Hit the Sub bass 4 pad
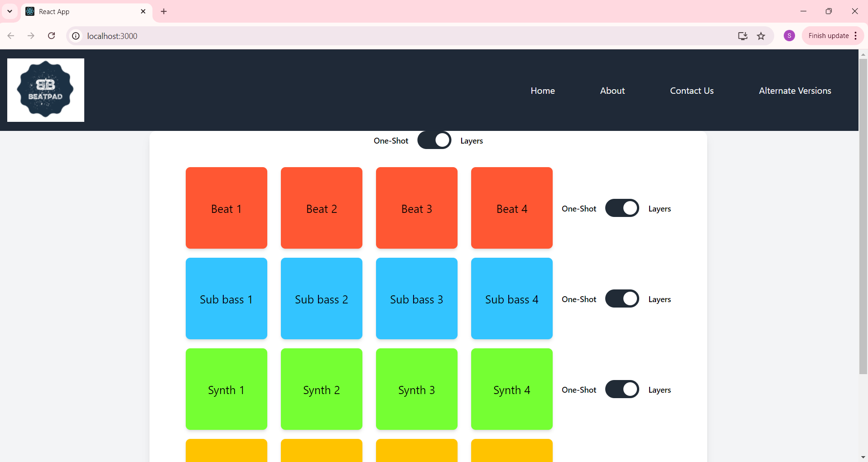868x462 pixels. tap(512, 298)
